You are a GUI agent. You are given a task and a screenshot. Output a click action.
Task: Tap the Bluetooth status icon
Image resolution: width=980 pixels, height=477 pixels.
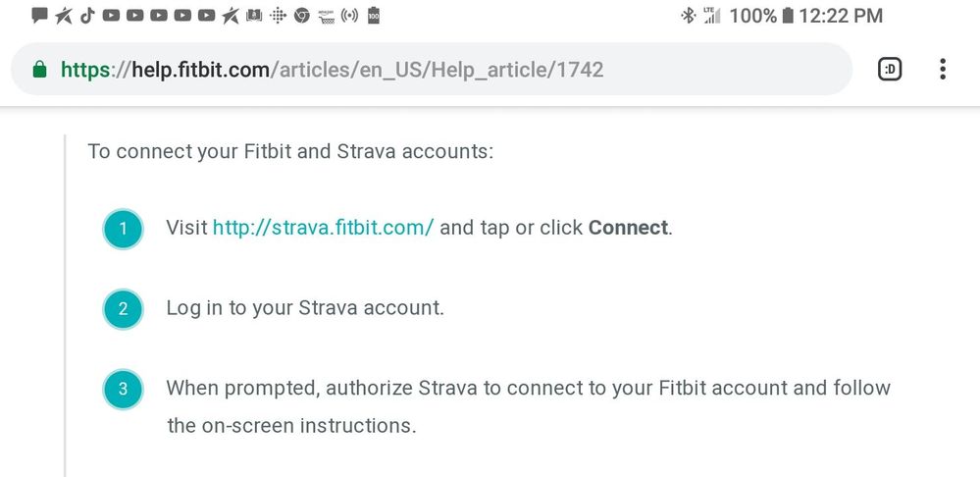click(x=689, y=16)
